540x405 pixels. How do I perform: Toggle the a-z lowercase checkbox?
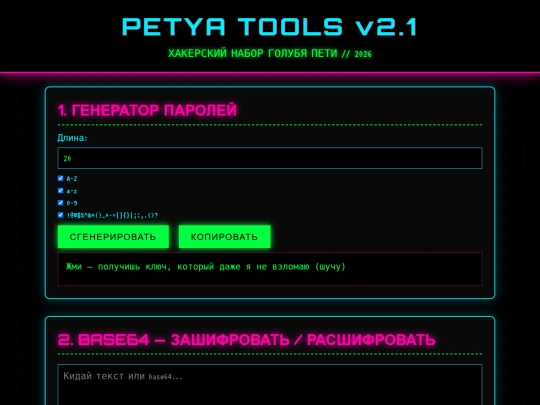pos(61,190)
